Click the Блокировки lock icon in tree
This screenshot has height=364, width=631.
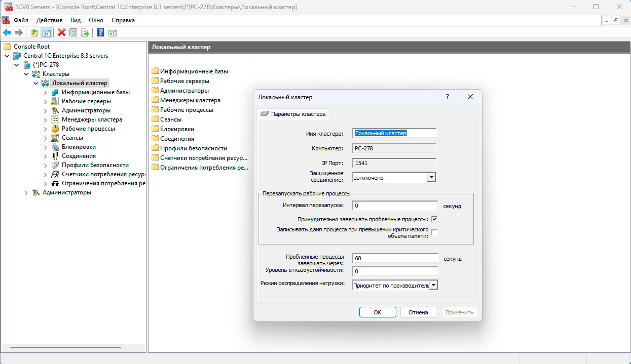click(55, 147)
